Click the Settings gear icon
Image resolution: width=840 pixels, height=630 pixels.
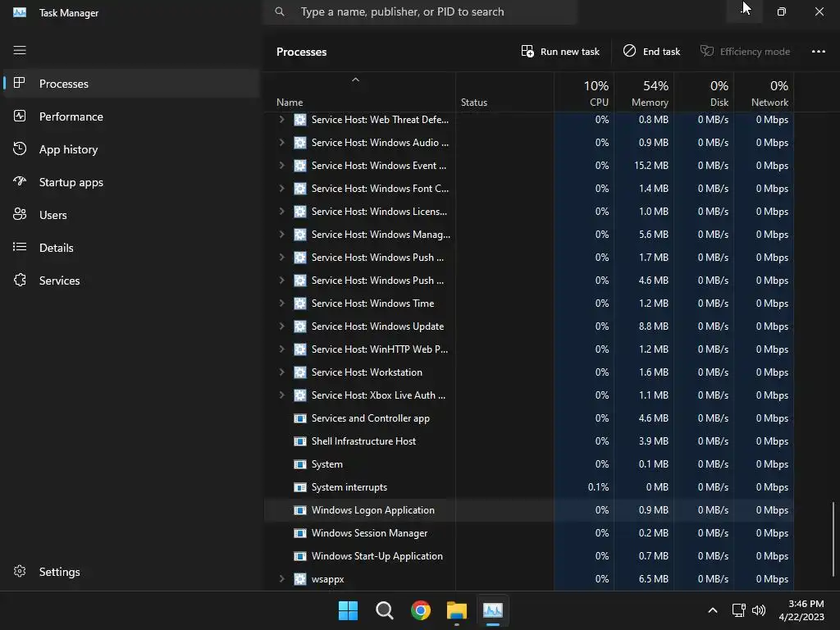tap(20, 571)
